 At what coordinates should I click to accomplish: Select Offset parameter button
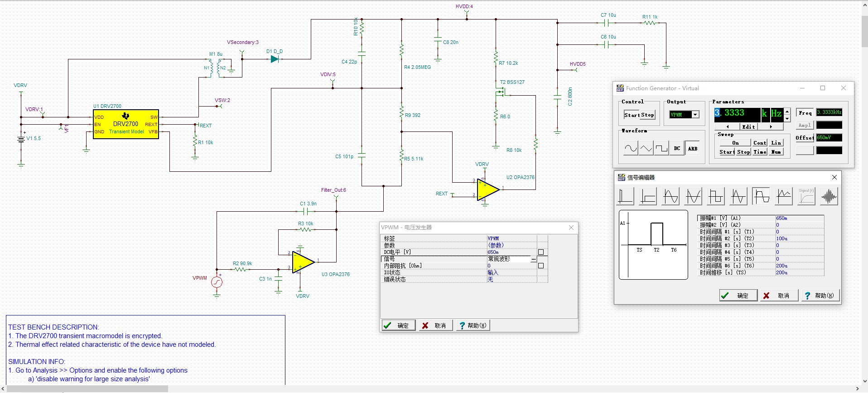click(805, 138)
